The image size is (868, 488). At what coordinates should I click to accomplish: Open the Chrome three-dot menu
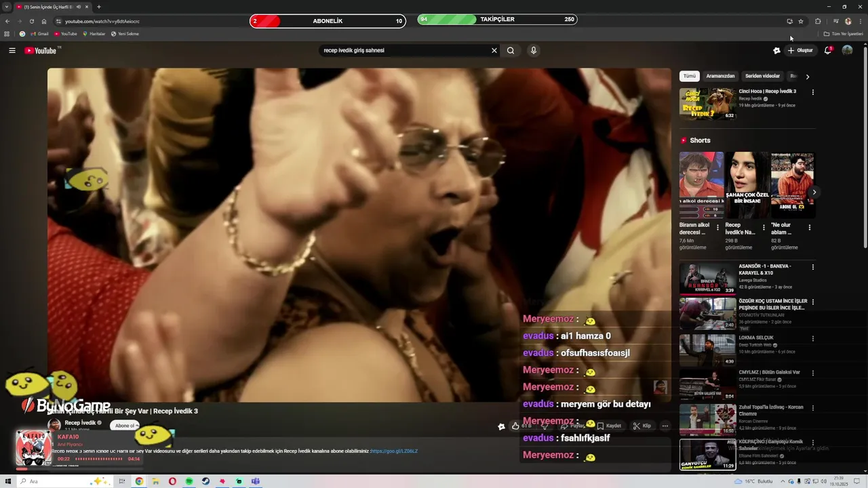[861, 21]
